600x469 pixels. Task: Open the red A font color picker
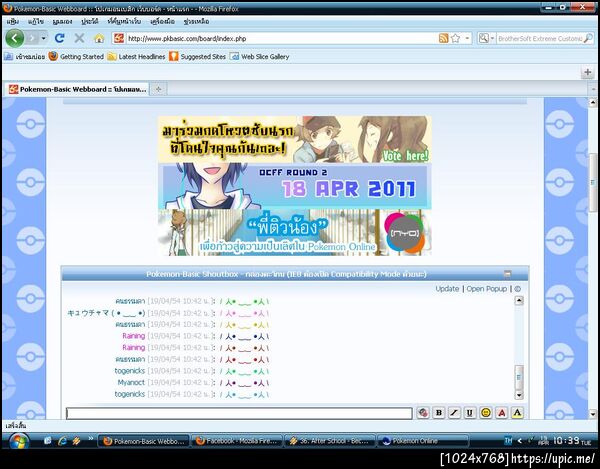click(x=502, y=413)
